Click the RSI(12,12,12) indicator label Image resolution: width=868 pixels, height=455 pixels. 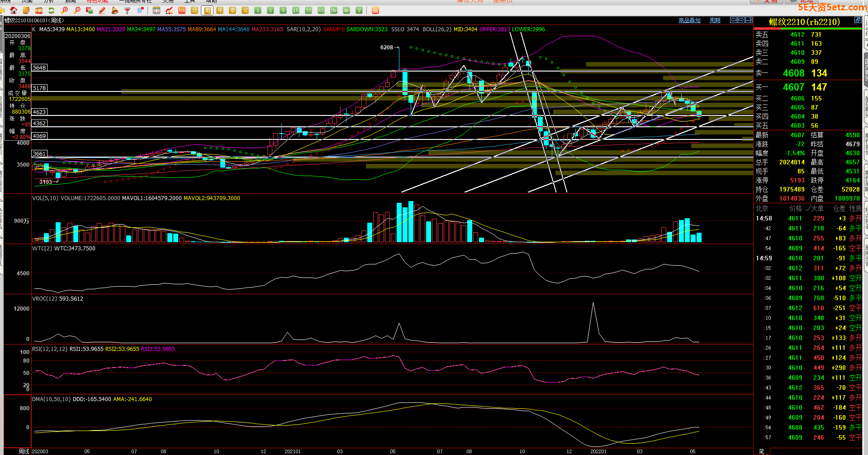(x=50, y=349)
